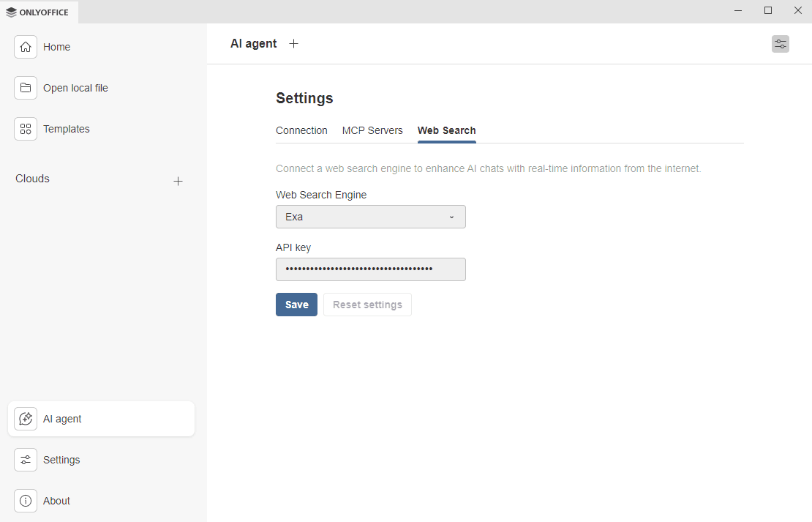812x522 pixels.
Task: Open the Web Search Engine dropdown
Action: [x=370, y=217]
